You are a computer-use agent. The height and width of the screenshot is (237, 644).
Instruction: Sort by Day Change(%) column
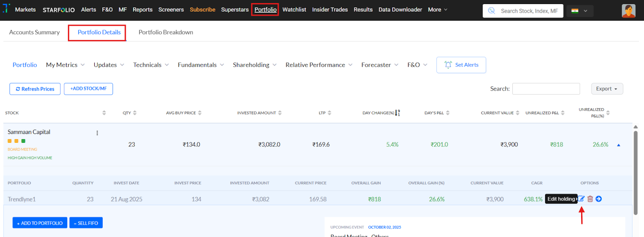398,113
